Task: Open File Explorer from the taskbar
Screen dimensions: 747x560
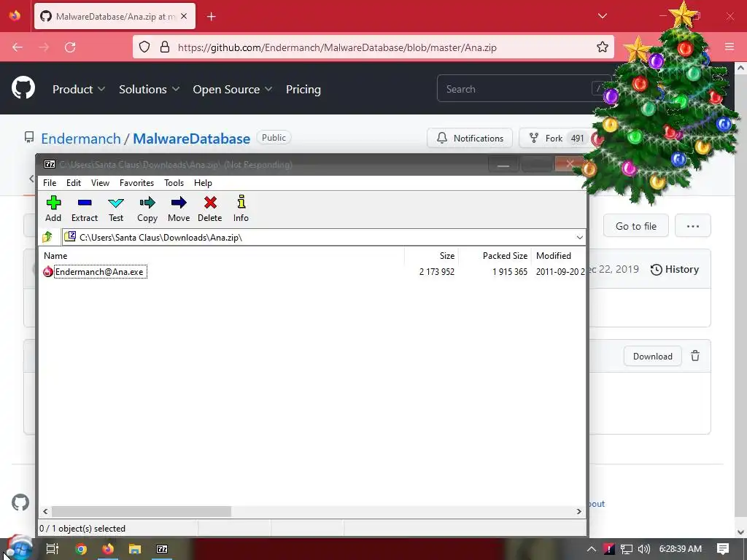Action: (x=135, y=549)
